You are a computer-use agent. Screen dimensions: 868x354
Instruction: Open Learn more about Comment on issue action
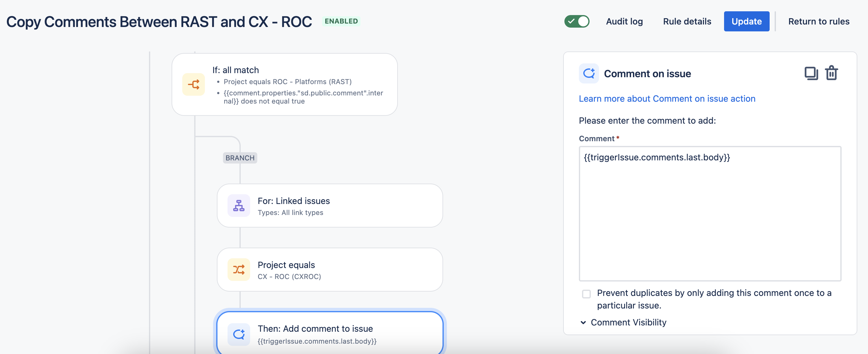coord(667,99)
